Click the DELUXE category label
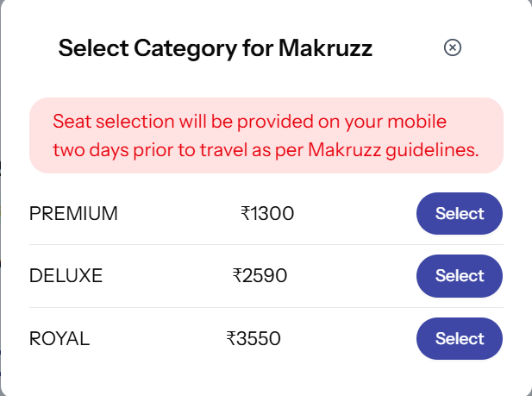 tap(66, 275)
